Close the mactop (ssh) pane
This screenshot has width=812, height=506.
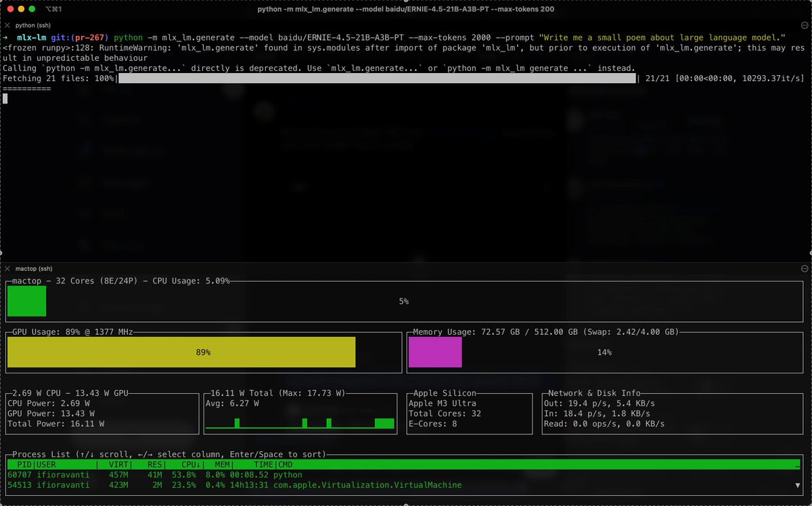tap(7, 269)
